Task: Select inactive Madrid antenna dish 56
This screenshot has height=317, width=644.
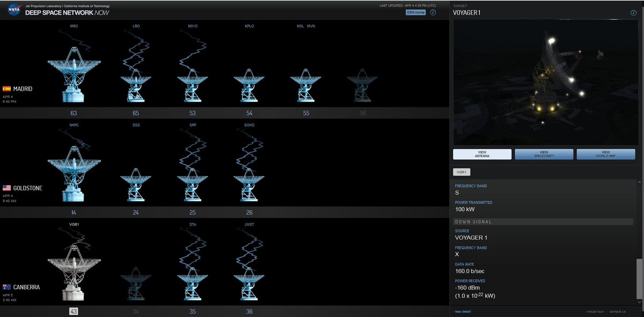Action: pyautogui.click(x=363, y=86)
